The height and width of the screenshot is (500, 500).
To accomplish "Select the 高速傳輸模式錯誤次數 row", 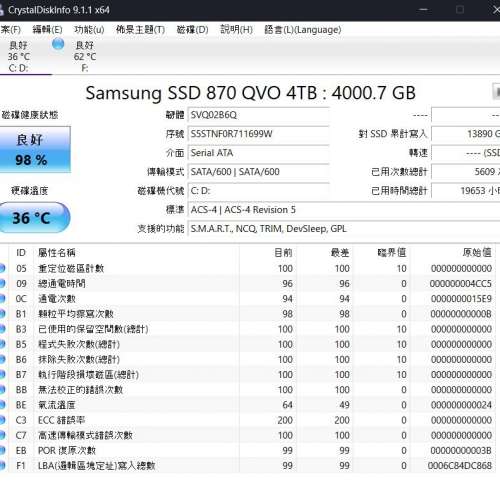I will tap(248, 435).
